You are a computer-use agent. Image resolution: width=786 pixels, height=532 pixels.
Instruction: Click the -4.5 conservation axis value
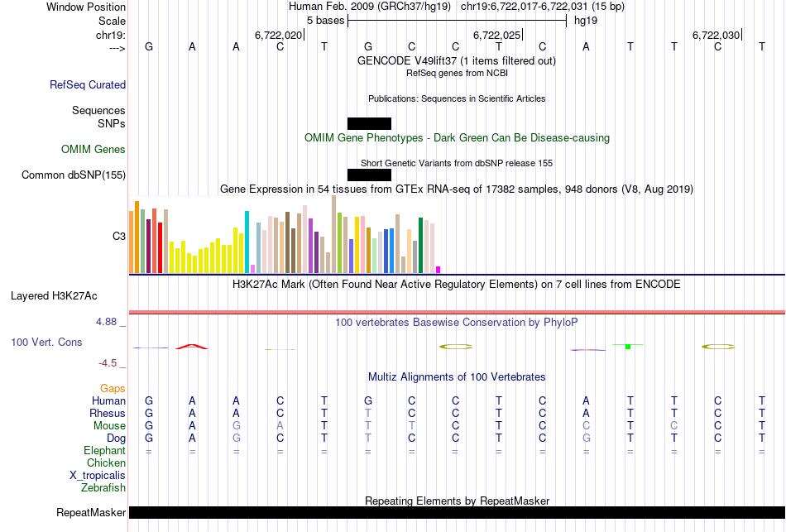pyautogui.click(x=108, y=363)
